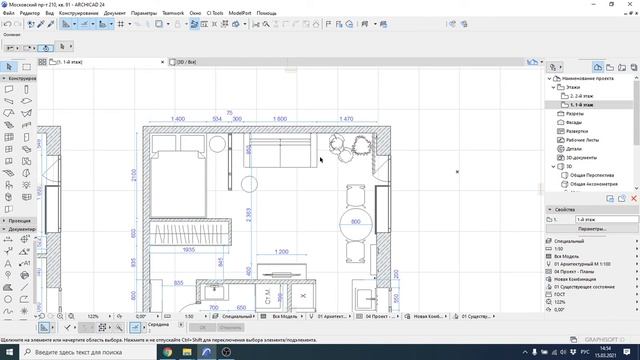Open the Редактор menu
640x360 pixels.
tap(30, 13)
